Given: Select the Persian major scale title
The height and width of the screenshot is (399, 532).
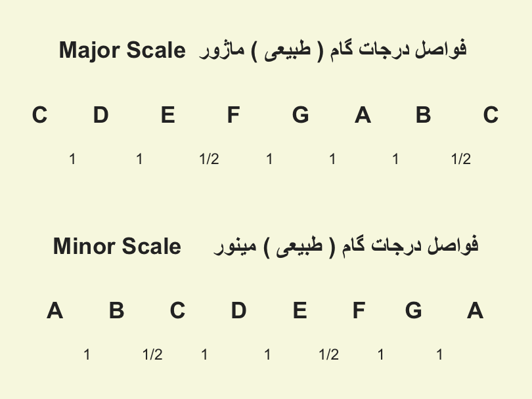Looking at the screenshot, I should 332,50.
